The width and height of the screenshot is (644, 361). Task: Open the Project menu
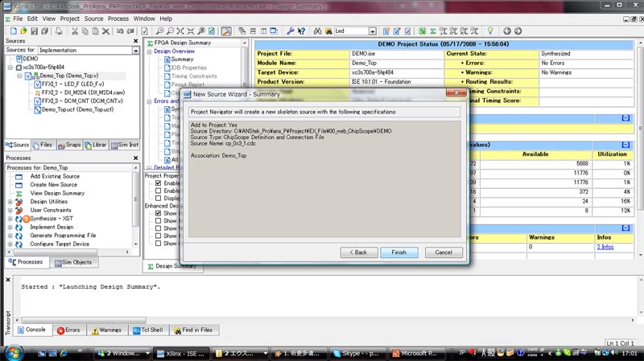[70, 18]
